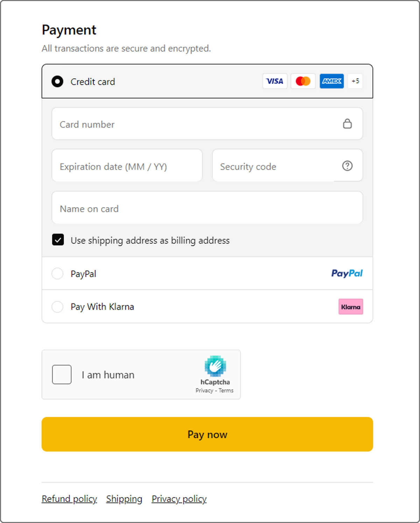Focus the Card number input field
The height and width of the screenshot is (523, 420).
(x=207, y=124)
